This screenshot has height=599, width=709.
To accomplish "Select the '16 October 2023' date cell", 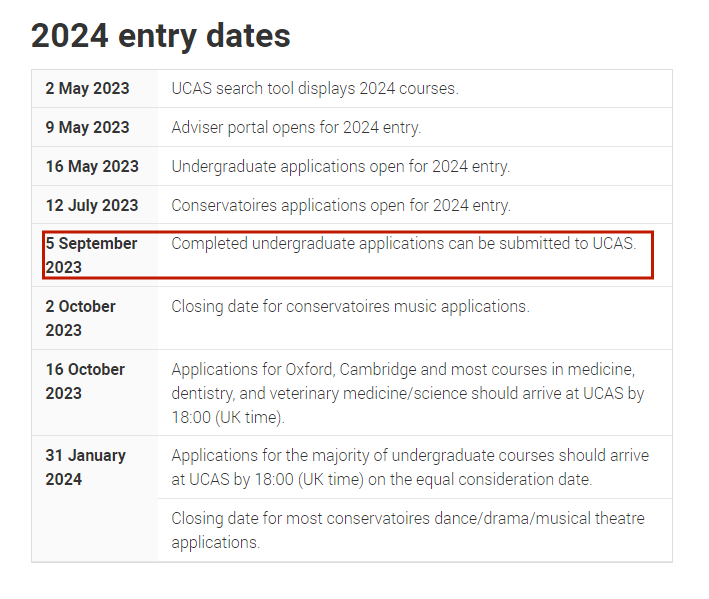I will [x=95, y=393].
